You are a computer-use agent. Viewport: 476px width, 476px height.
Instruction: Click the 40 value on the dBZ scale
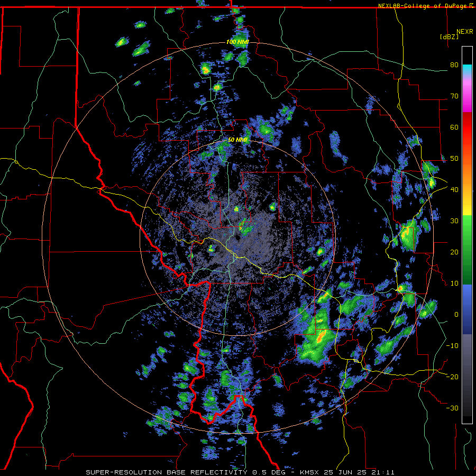(454, 189)
